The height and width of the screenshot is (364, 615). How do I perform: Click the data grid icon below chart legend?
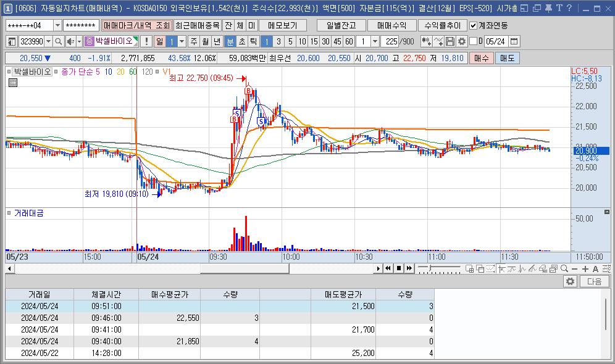(13, 82)
